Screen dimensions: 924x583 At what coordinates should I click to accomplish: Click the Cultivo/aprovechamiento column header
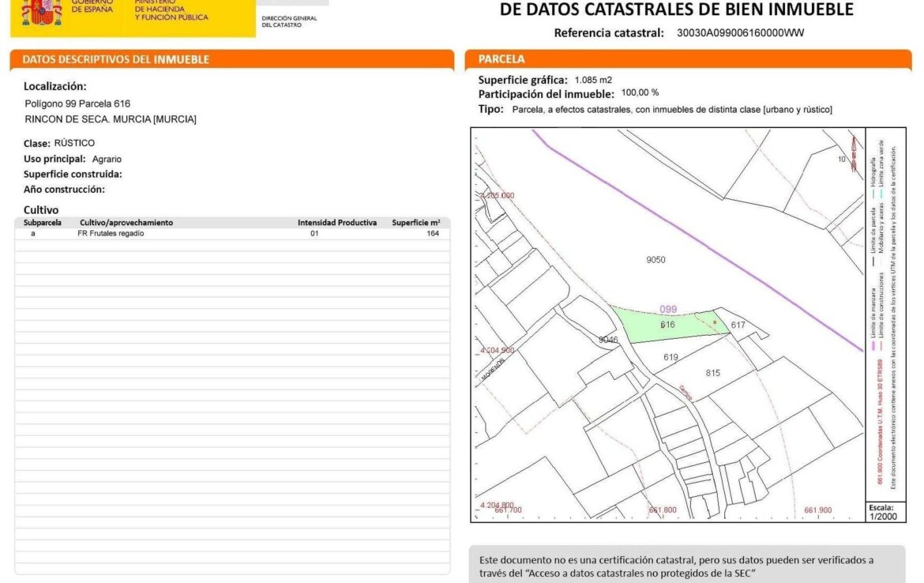click(x=126, y=223)
